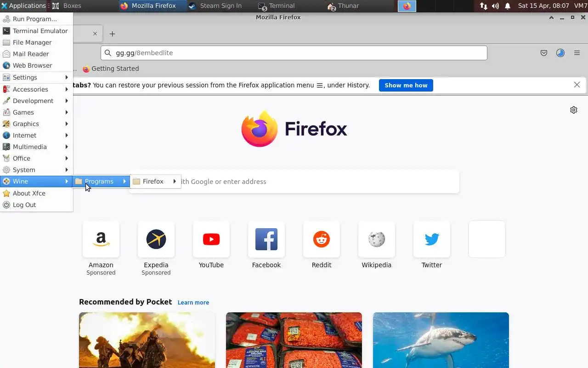This screenshot has width=588, height=368.
Task: Open About Xfce
Action: tap(36, 193)
